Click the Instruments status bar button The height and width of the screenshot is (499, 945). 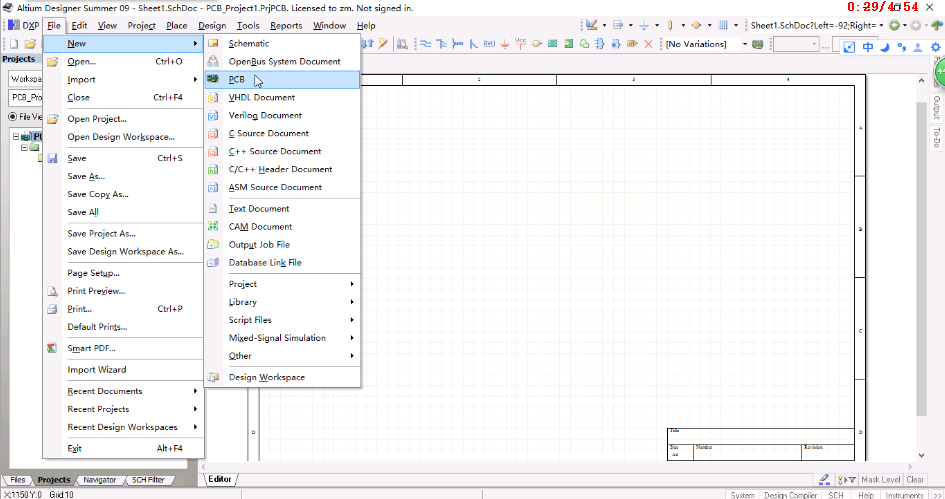[x=905, y=495]
